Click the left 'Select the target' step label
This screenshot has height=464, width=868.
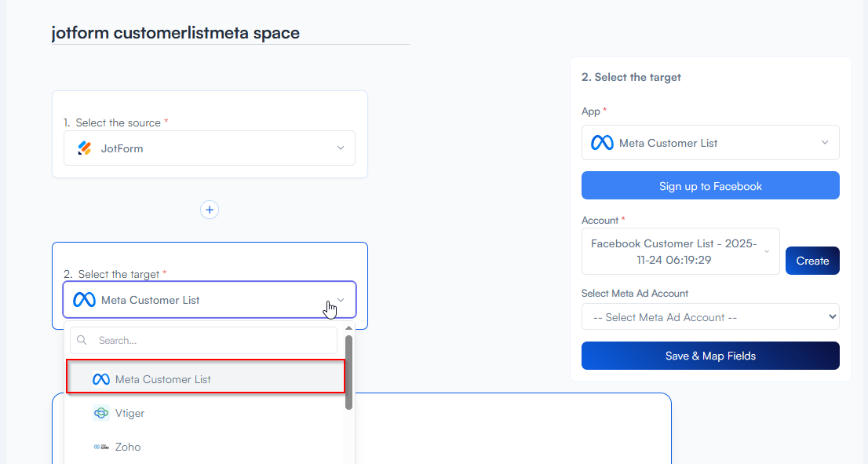pyautogui.click(x=118, y=274)
